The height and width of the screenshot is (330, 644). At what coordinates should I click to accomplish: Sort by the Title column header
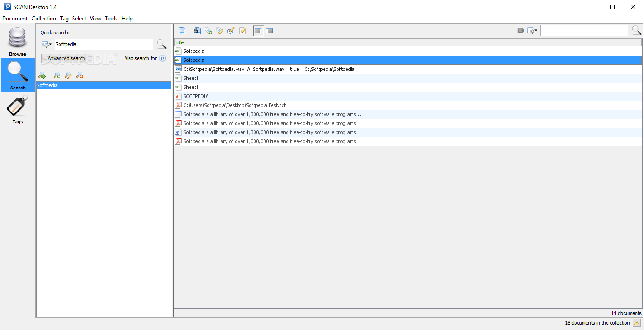pyautogui.click(x=408, y=42)
